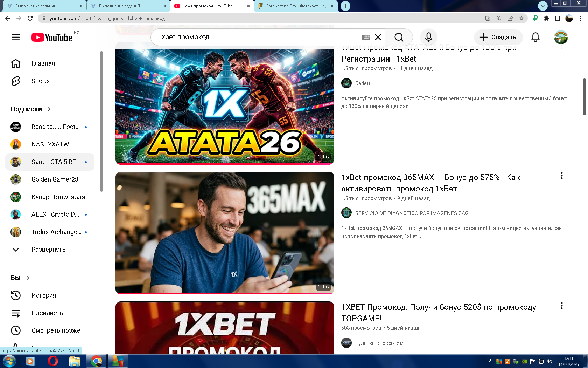Open the Golden Gamer28 channel
This screenshot has width=588, height=368.
[x=50, y=179]
